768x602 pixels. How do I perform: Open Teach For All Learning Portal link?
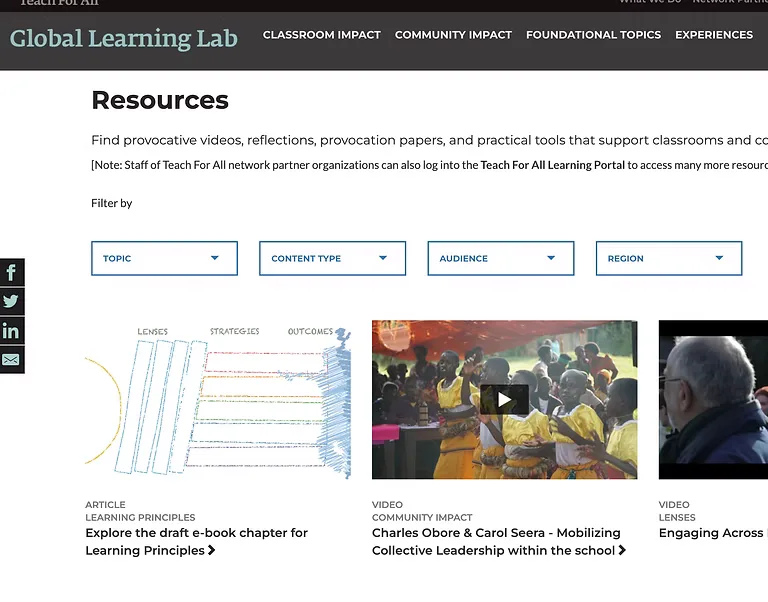click(552, 165)
